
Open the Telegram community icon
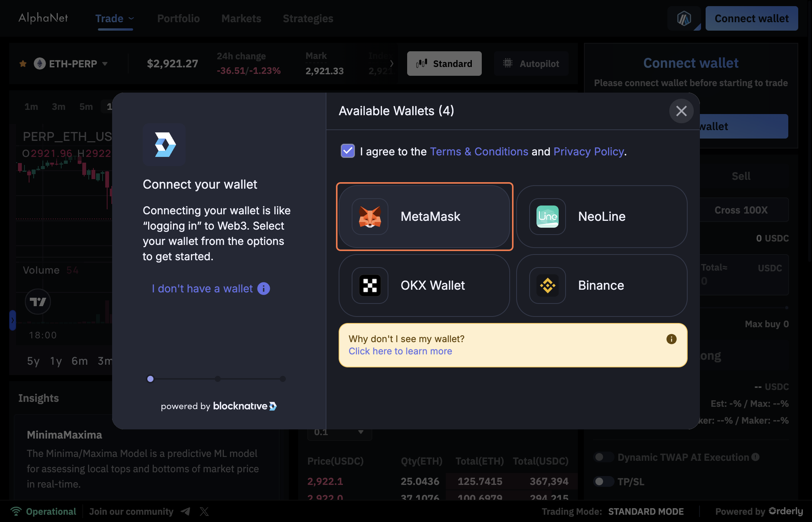point(186,511)
